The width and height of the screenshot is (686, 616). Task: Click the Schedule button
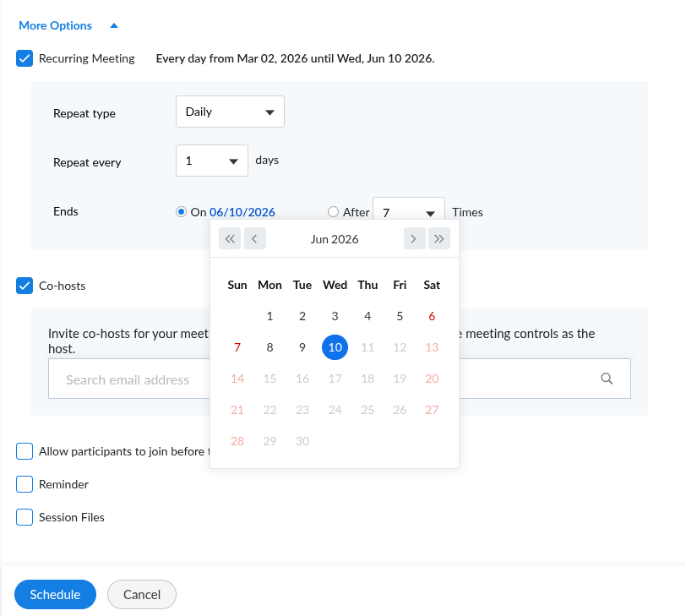(x=55, y=595)
